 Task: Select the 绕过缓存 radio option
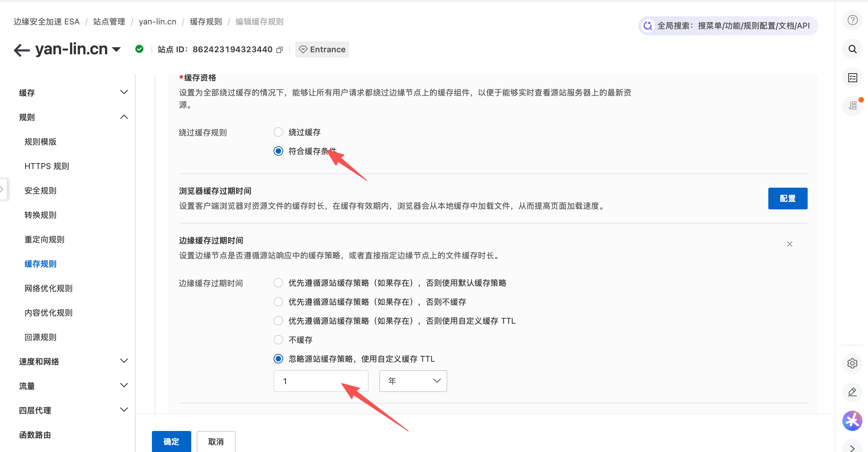coord(278,132)
